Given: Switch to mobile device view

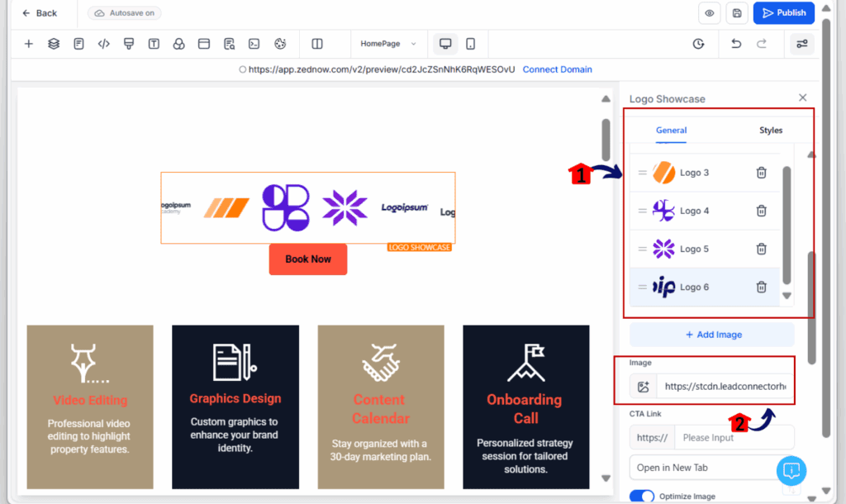Looking at the screenshot, I should click(x=470, y=44).
